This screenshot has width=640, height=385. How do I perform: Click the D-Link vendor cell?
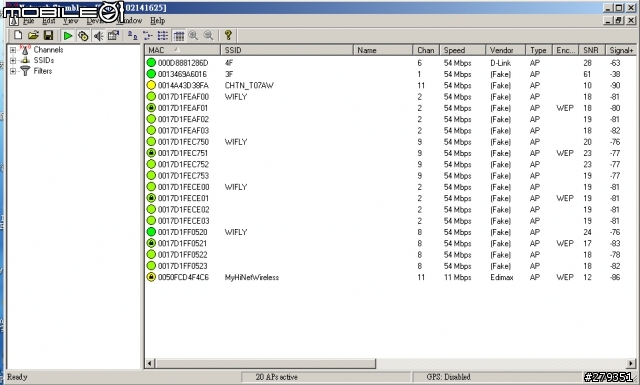click(500, 63)
